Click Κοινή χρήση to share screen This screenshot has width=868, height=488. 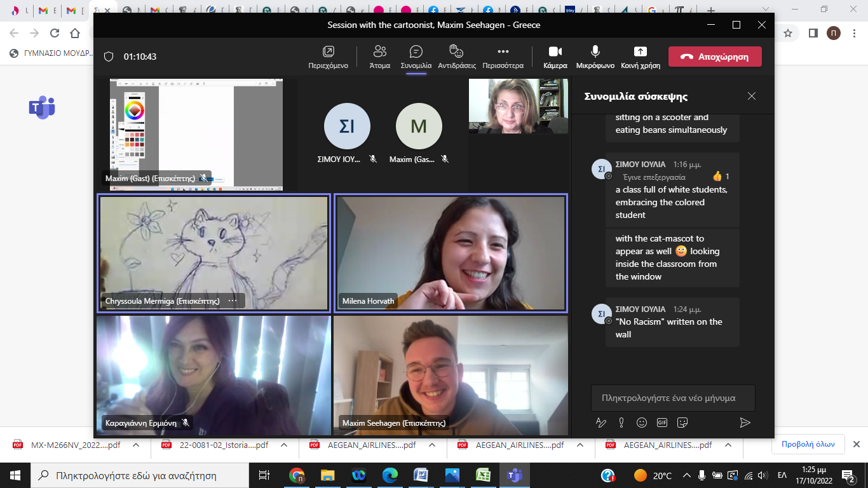click(x=641, y=57)
